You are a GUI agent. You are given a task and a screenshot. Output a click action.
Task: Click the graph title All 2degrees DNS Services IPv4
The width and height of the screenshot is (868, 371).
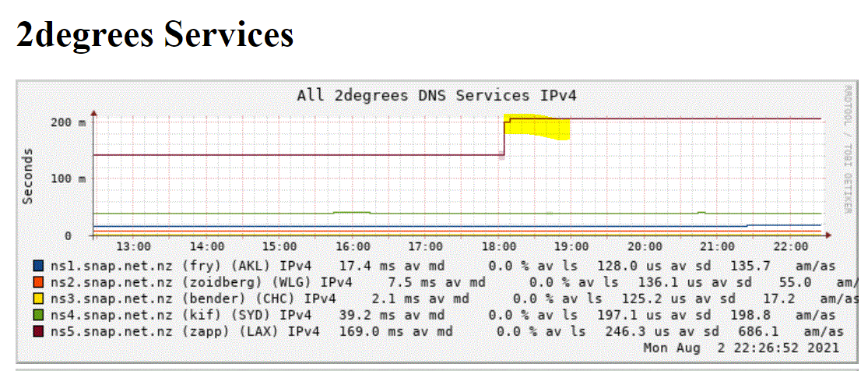coord(437,95)
